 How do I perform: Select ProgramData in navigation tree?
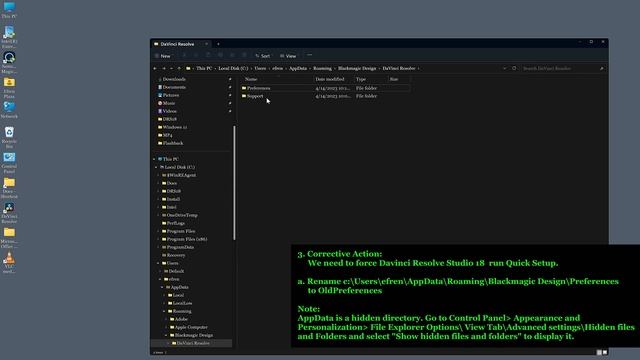click(180, 247)
